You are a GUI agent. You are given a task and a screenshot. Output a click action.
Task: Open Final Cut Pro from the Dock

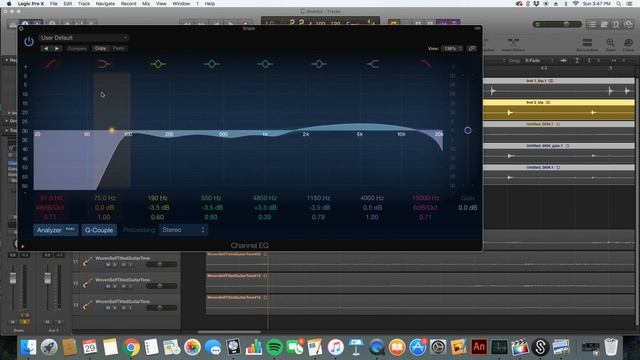click(520, 347)
